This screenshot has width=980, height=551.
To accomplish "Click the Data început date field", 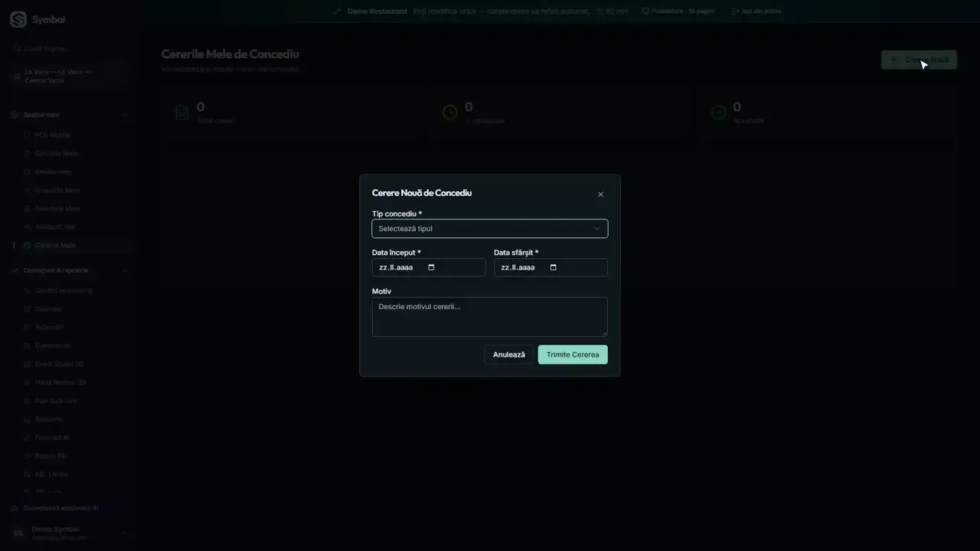I will (x=429, y=267).
